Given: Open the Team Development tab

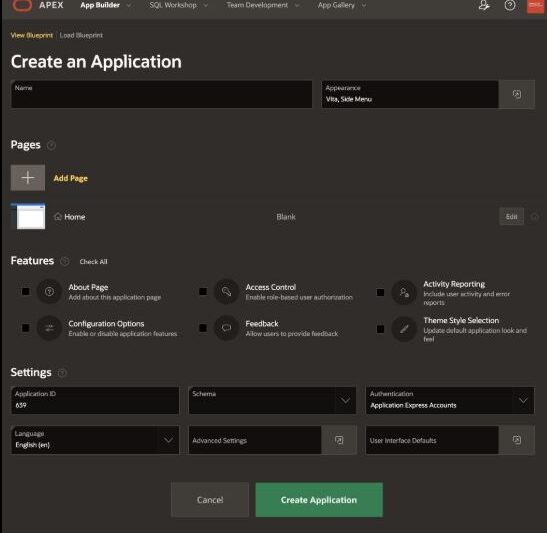Looking at the screenshot, I should [257, 5].
